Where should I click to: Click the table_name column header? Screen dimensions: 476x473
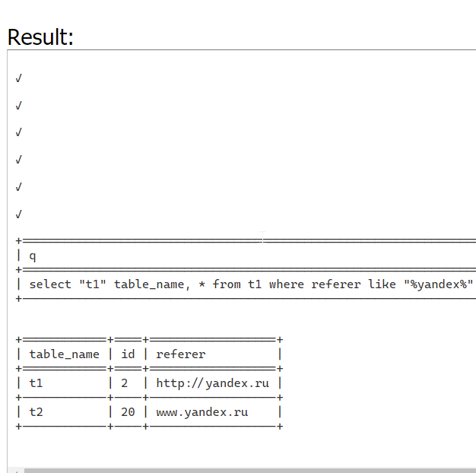[x=65, y=354]
